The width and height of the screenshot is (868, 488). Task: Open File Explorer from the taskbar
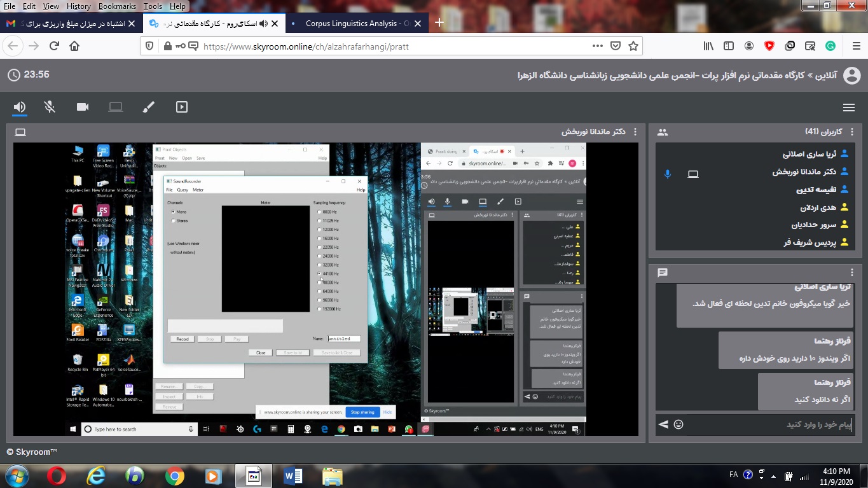[332, 476]
